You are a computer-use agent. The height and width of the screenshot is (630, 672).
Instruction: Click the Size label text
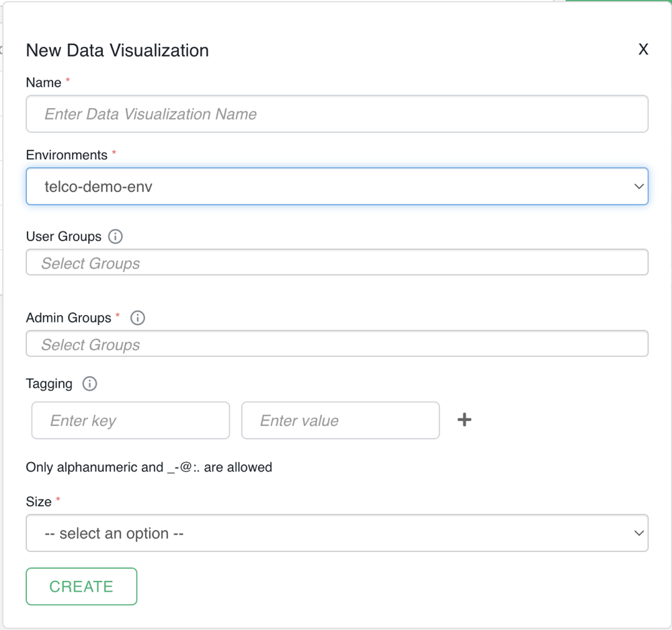(x=39, y=502)
